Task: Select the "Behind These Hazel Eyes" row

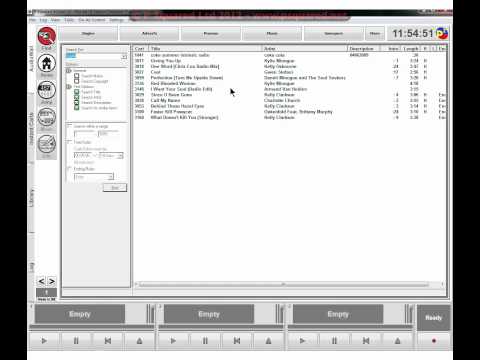Action: pos(289,106)
